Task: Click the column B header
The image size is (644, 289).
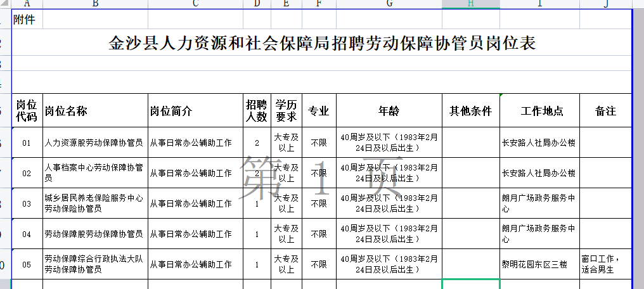Action: click(x=95, y=4)
